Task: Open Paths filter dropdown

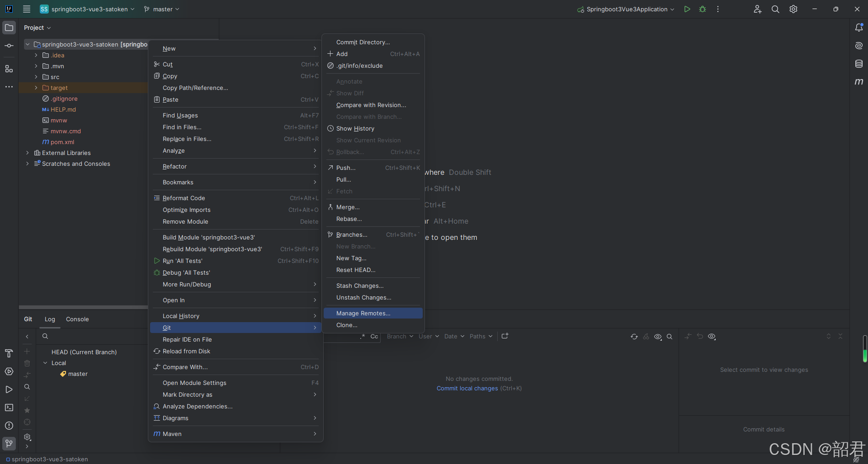Action: click(481, 336)
